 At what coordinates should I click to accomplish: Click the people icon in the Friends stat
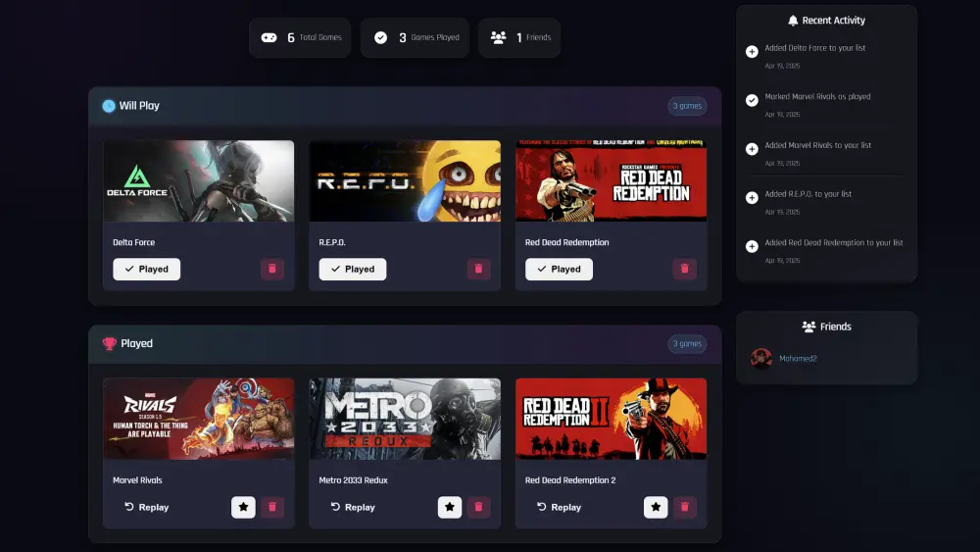pyautogui.click(x=498, y=37)
